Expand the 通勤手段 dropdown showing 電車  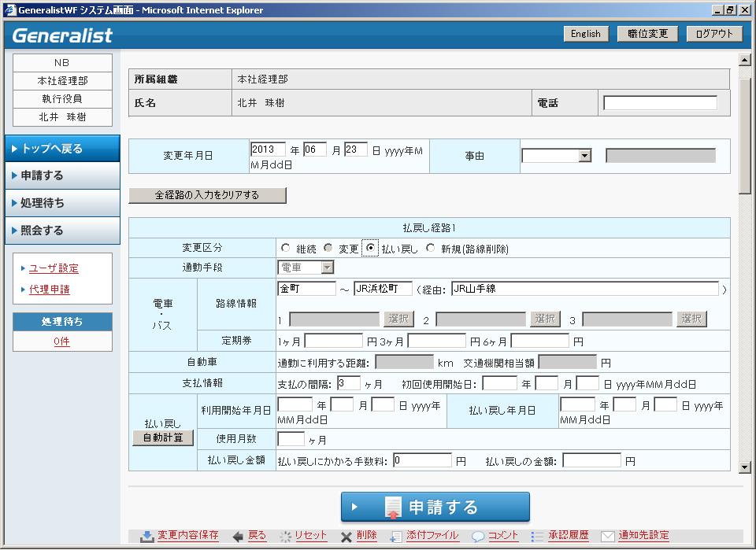328,268
